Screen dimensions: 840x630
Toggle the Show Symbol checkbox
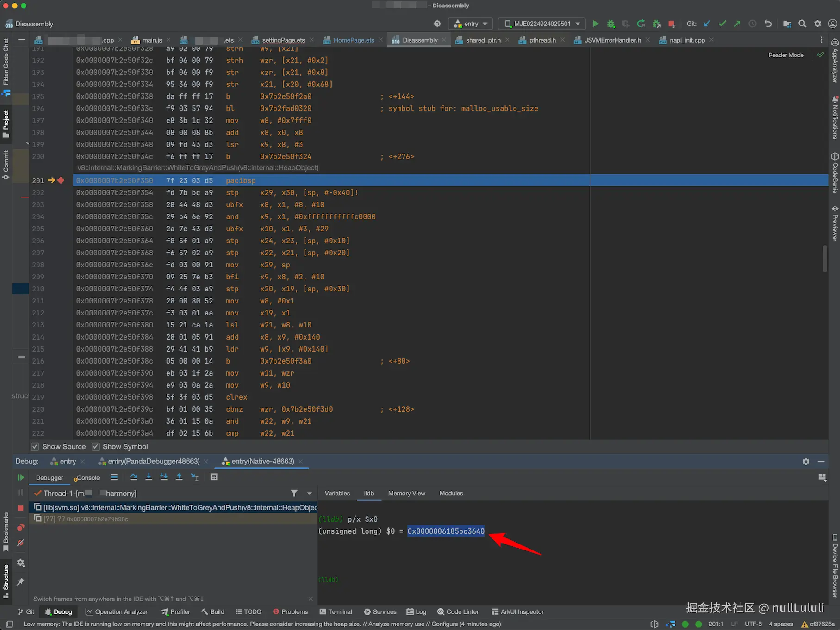pyautogui.click(x=95, y=446)
